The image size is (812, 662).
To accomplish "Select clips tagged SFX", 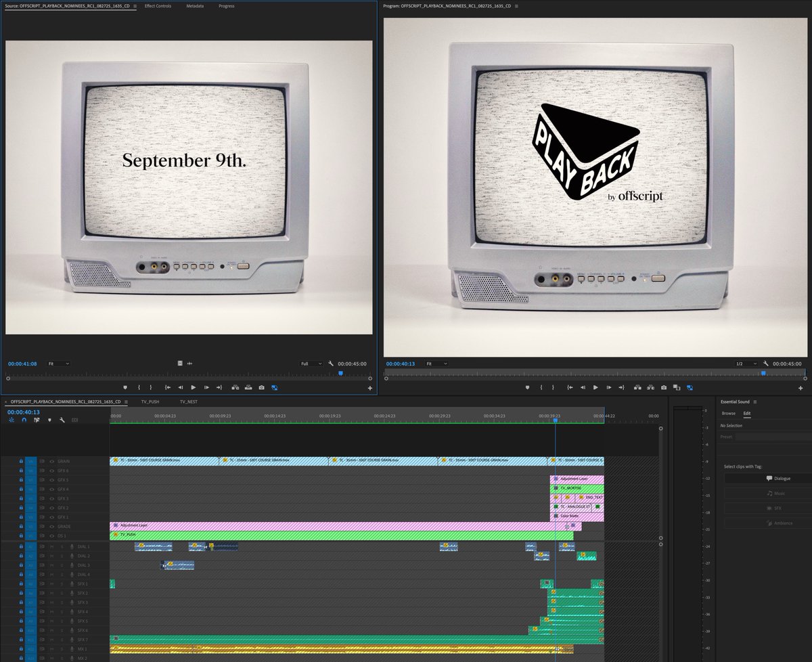I will [768, 508].
